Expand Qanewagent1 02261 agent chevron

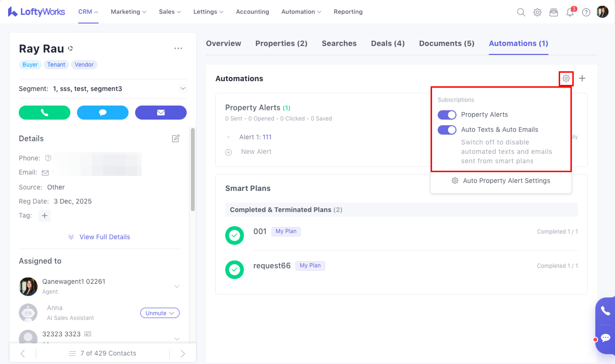177,287
